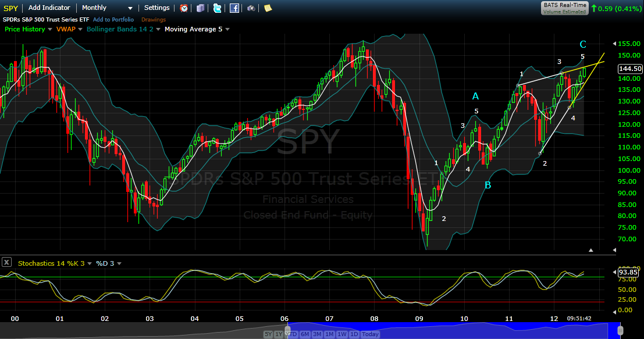Open the Monthly interval dropdown
This screenshot has height=339, width=644.
click(x=107, y=8)
